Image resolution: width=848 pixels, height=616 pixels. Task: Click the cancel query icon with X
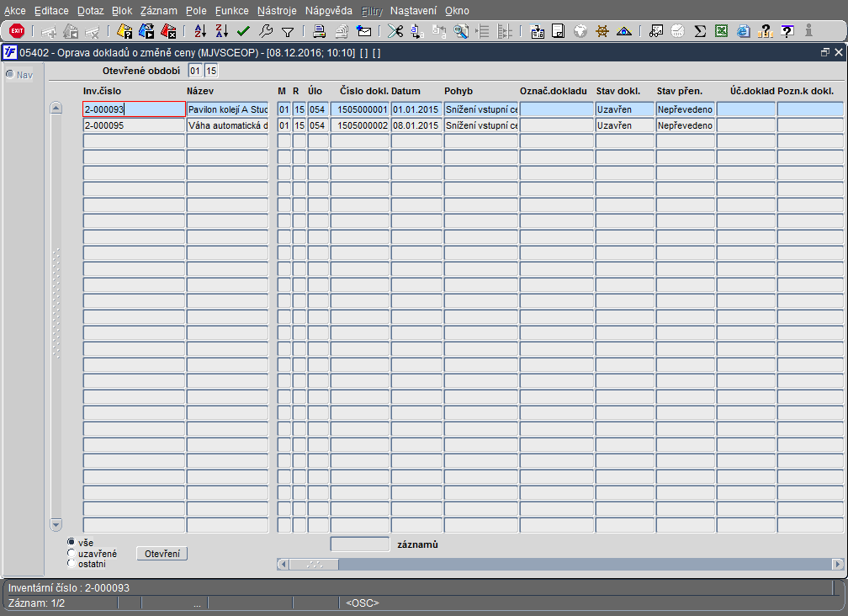168,31
